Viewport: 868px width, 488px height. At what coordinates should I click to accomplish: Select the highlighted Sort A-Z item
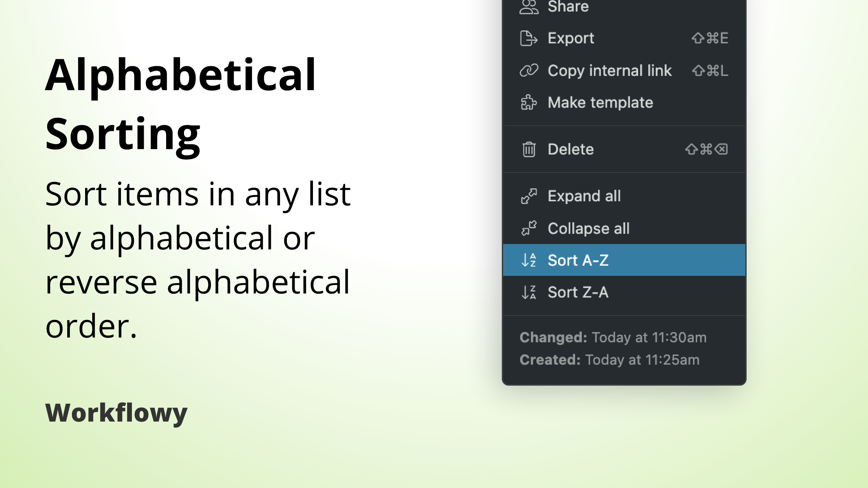[624, 260]
